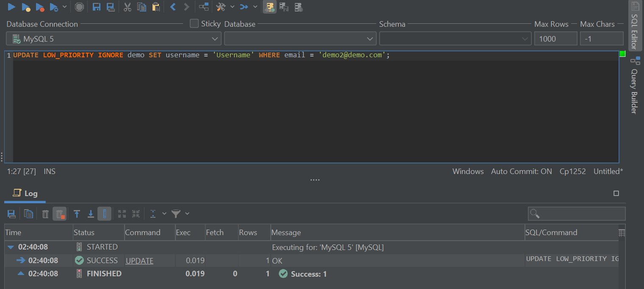Paste from clipboard via the toolbar icon
Screen dimensions: 644x289
[x=155, y=7]
